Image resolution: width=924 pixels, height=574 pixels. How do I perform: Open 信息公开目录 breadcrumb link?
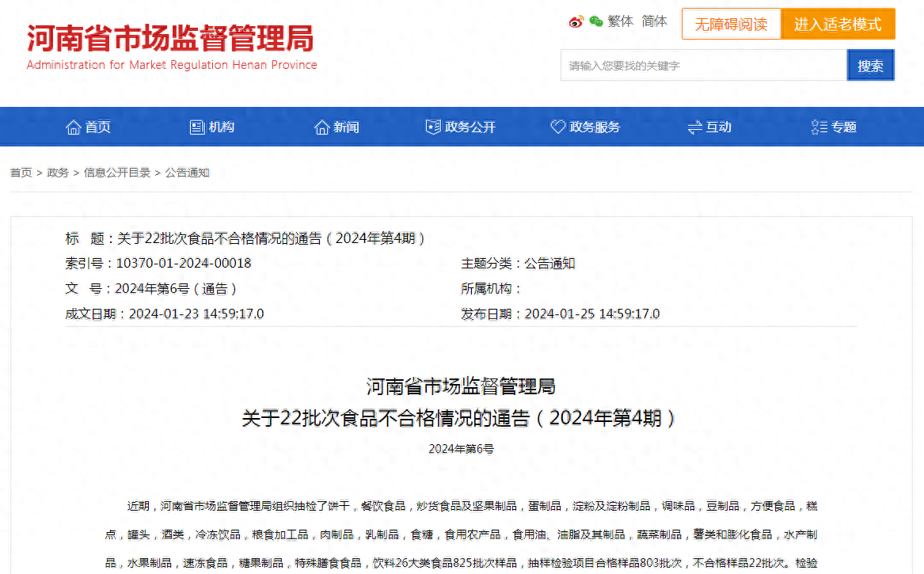pos(117,173)
